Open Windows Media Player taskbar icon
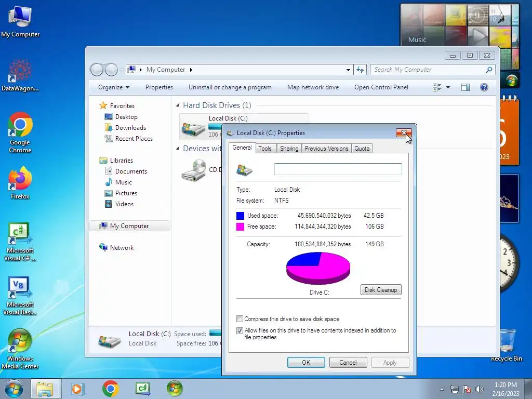The image size is (532, 399). coord(77,389)
